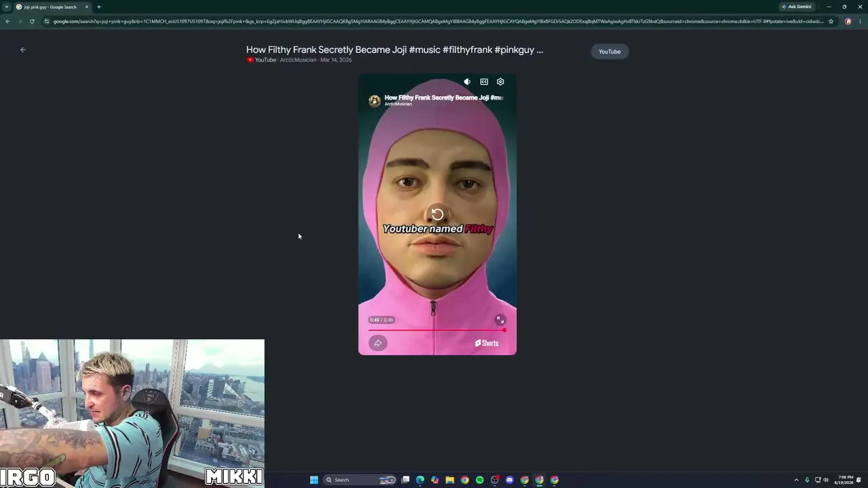Click the video title overlay inside the player

[x=443, y=98]
